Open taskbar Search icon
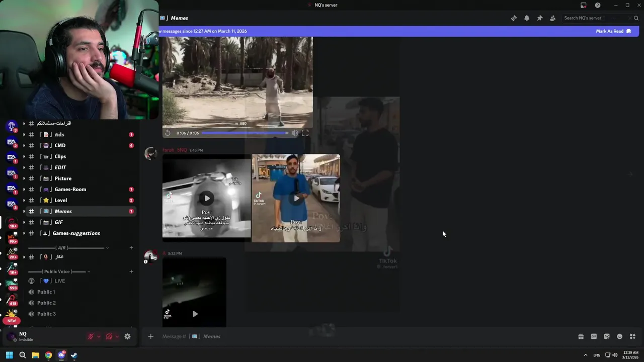Screen dimensions: 644x362 coord(22,355)
